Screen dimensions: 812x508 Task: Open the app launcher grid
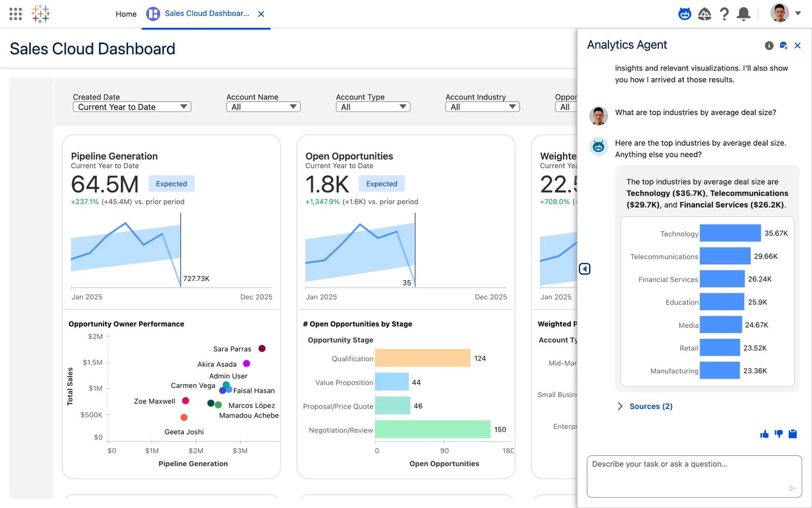click(x=15, y=14)
